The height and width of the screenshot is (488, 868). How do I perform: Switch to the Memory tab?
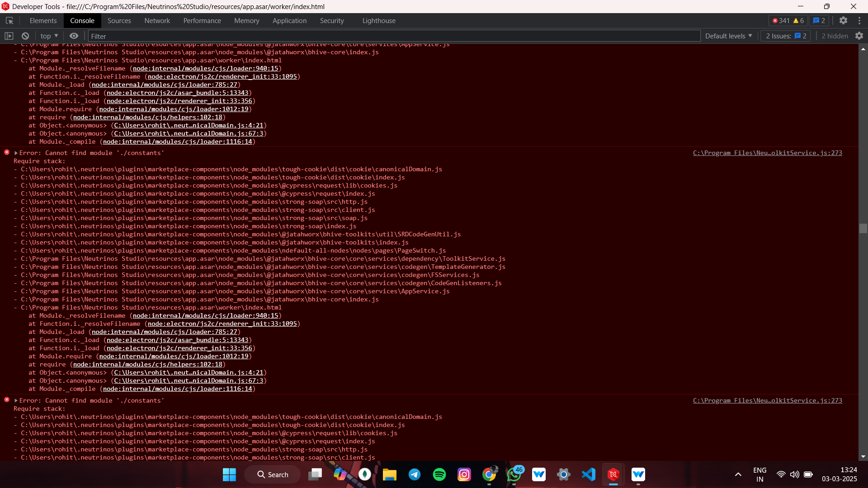(x=247, y=21)
